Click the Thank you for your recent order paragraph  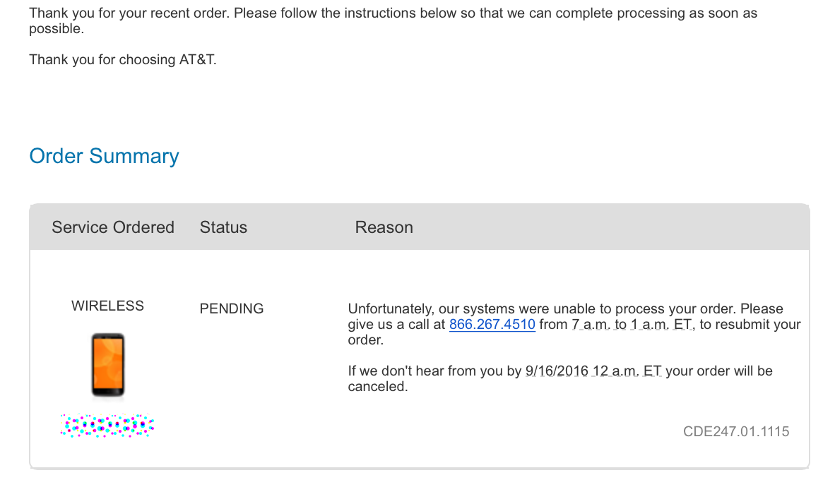(393, 20)
